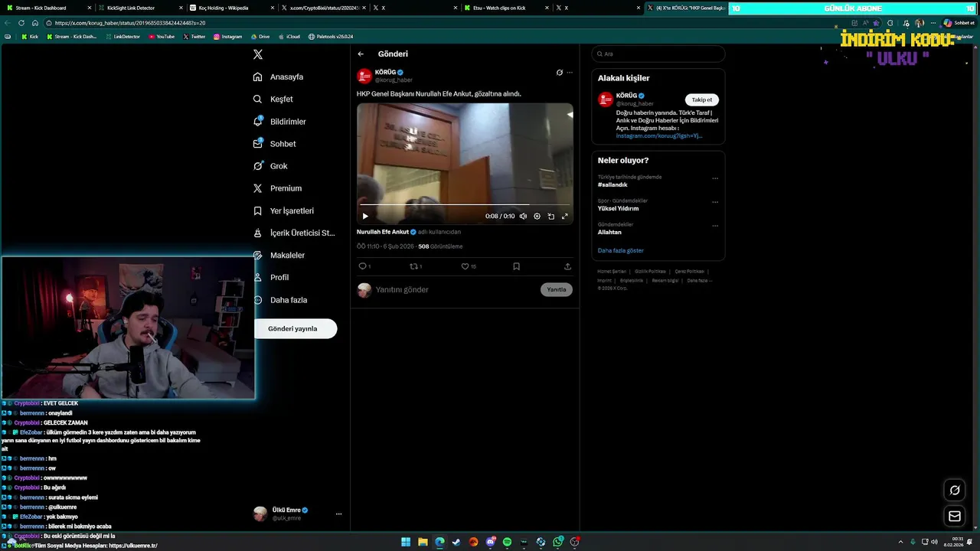Reload the page
The height and width of the screenshot is (551, 980).
[x=21, y=23]
